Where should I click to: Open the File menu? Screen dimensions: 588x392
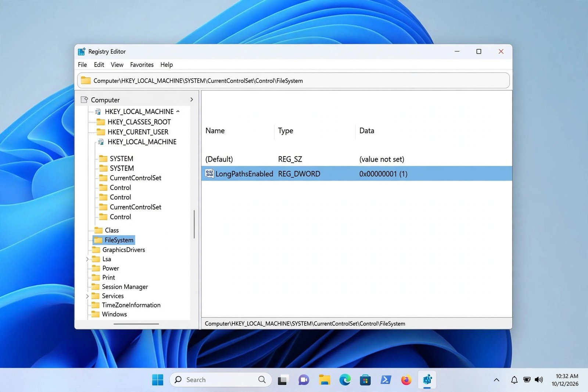82,65
